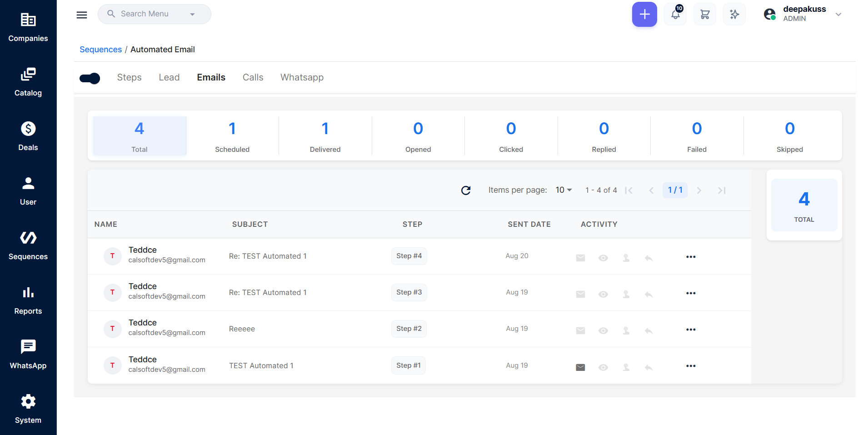Go back to Sequences breadcrumb link
The height and width of the screenshot is (435, 868).
100,50
